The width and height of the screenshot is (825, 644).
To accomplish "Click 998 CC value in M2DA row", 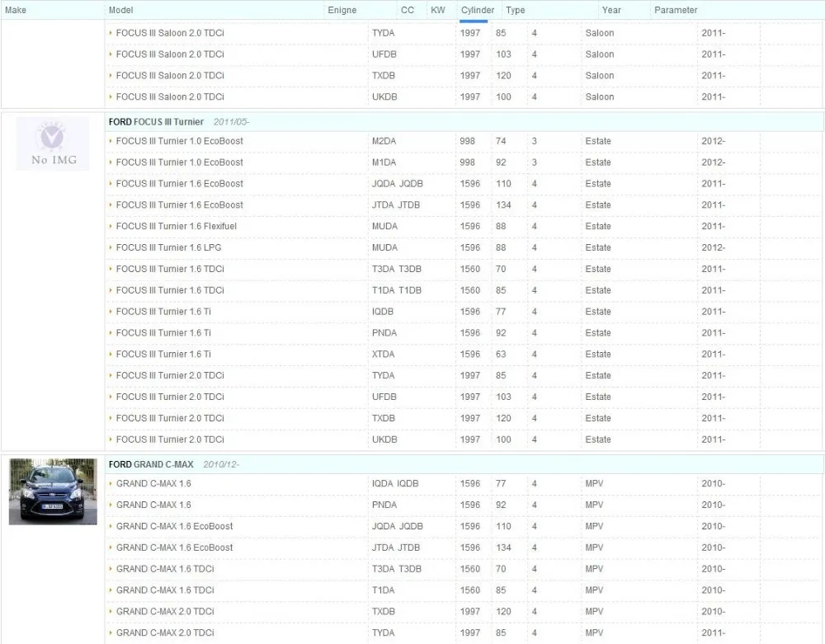I will pyautogui.click(x=467, y=141).
